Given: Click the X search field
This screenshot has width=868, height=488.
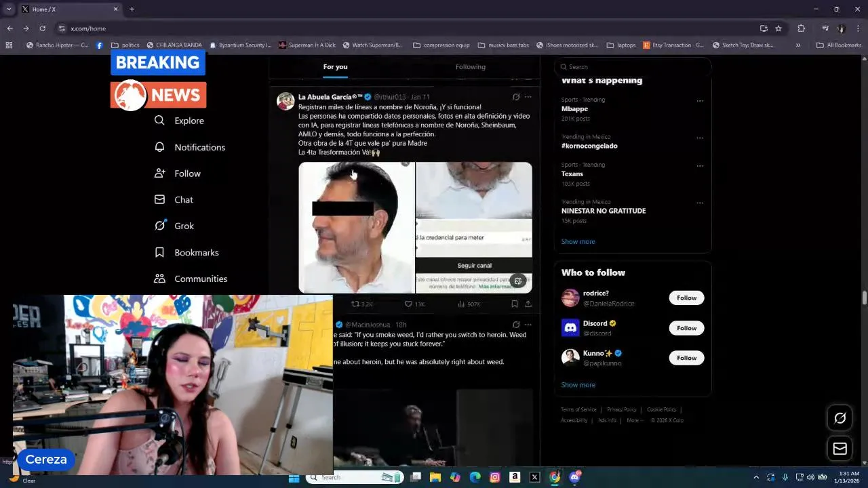Looking at the screenshot, I should [633, 66].
